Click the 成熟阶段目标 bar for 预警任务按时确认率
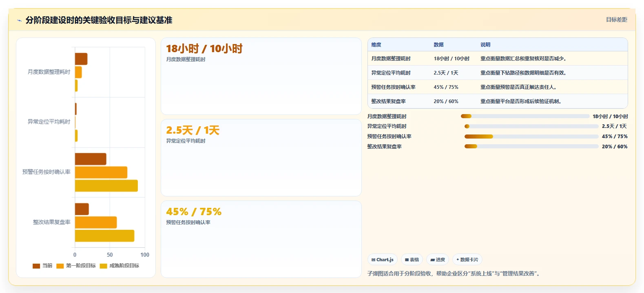The width and height of the screenshot is (644, 293). pos(106,186)
